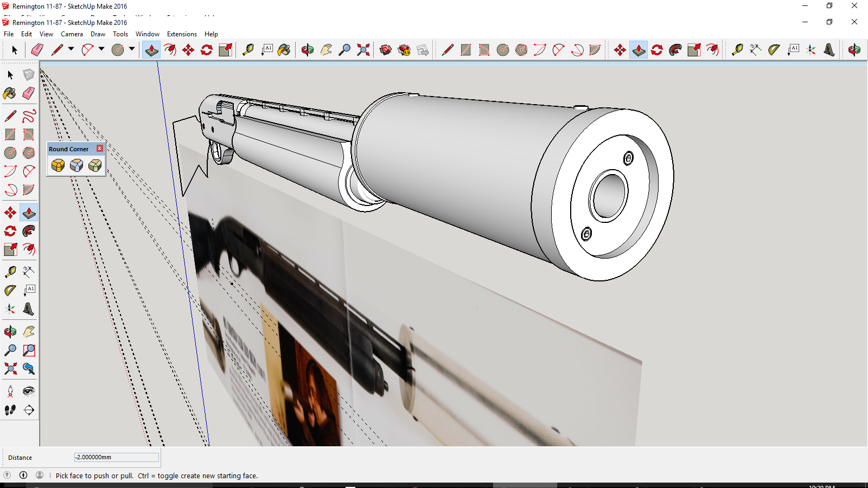868x488 pixels.
Task: Open the Window menu
Action: [x=148, y=34]
